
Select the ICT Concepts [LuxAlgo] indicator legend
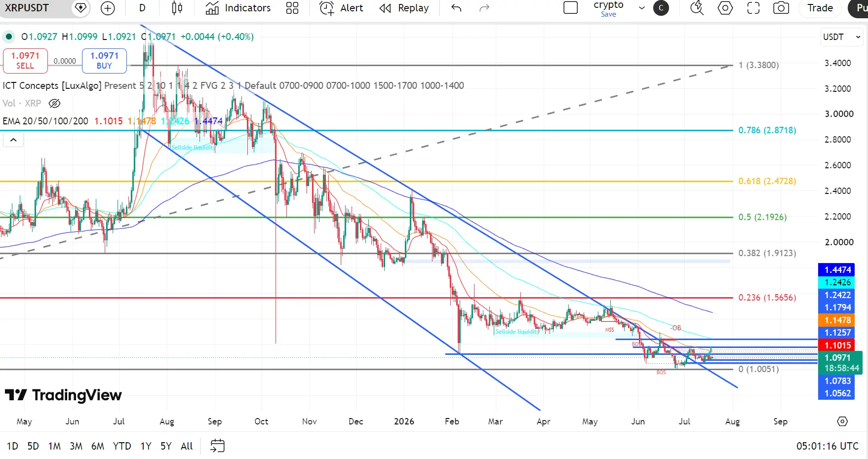52,85
